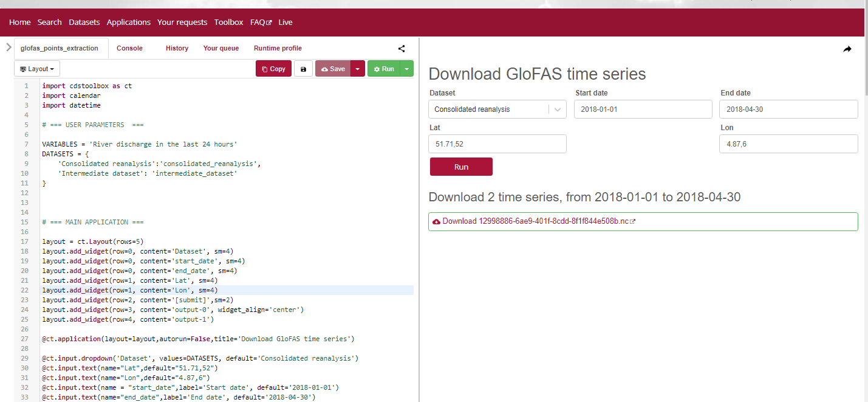Open Live in the navigation bar
Viewport: 868px width, 402px height.
tap(285, 22)
